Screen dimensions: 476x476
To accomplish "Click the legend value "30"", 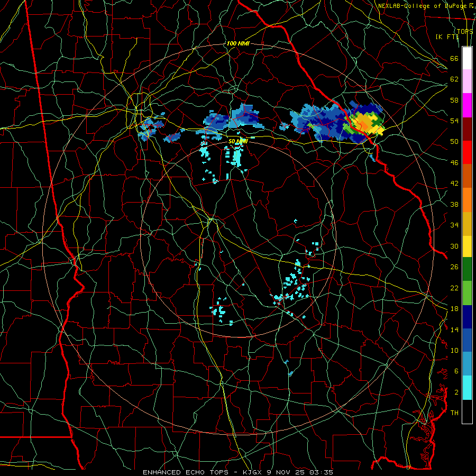I will 454,246.
